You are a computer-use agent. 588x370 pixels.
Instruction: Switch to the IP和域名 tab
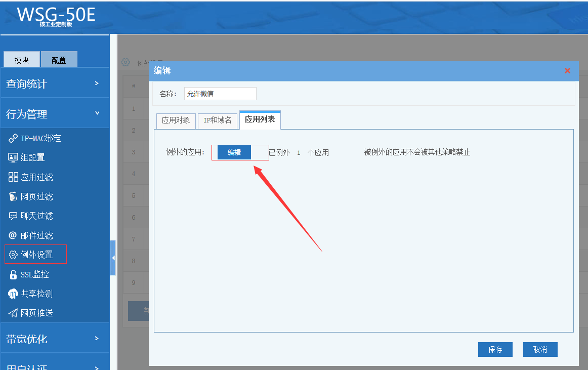tap(217, 120)
